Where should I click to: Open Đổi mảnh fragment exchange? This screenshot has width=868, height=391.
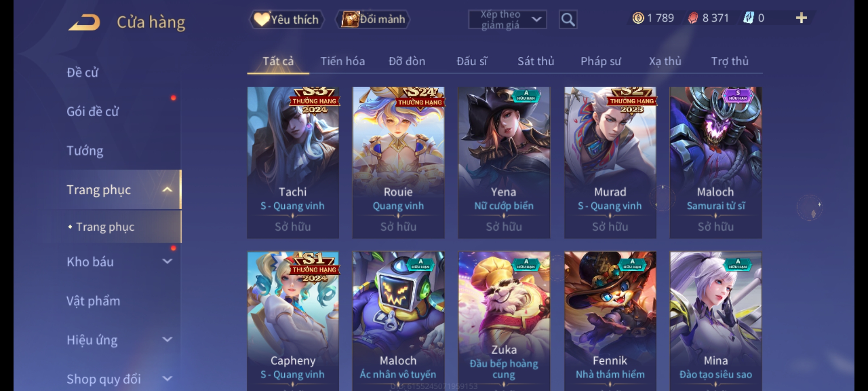[x=373, y=20]
